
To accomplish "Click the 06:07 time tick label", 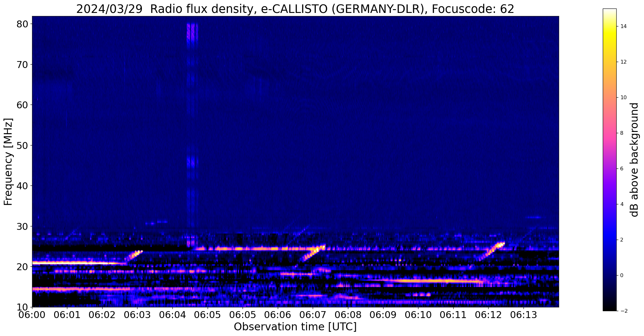I will point(313,315).
